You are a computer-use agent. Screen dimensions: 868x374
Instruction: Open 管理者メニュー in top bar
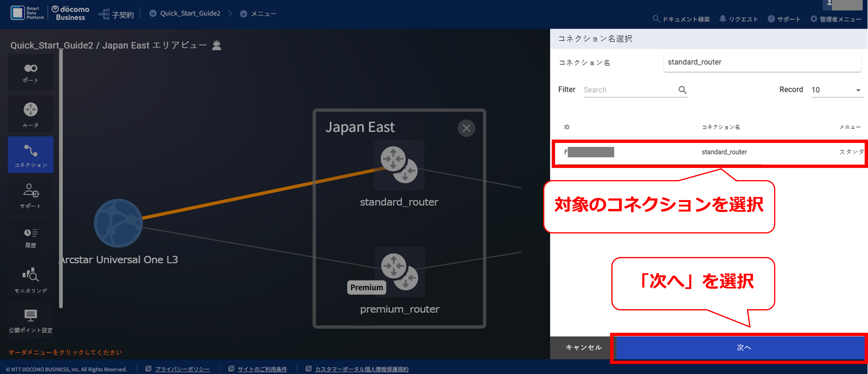(x=836, y=19)
